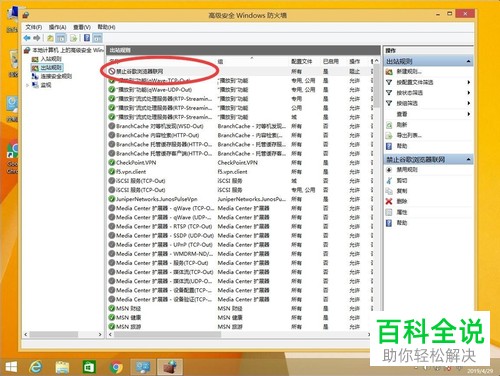500x376 pixels.
Task: Open the 按组筛选 submenu arrow
Action: [x=468, y=103]
